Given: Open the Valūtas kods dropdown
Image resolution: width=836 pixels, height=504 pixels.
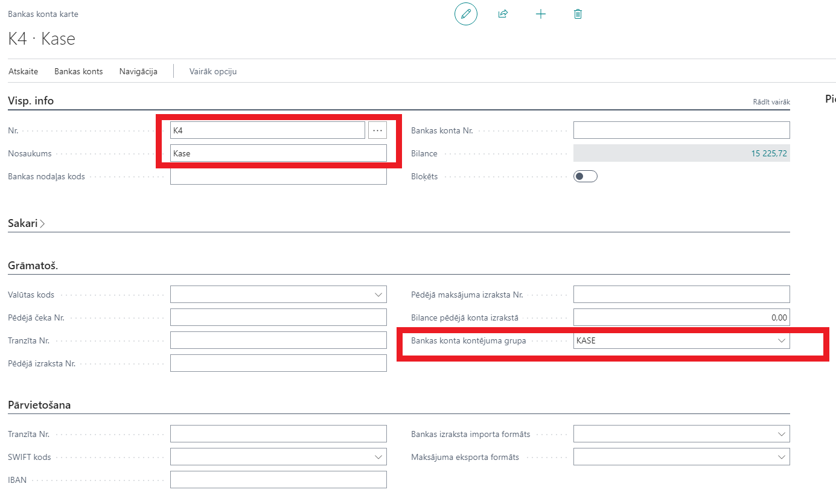Looking at the screenshot, I should point(378,295).
